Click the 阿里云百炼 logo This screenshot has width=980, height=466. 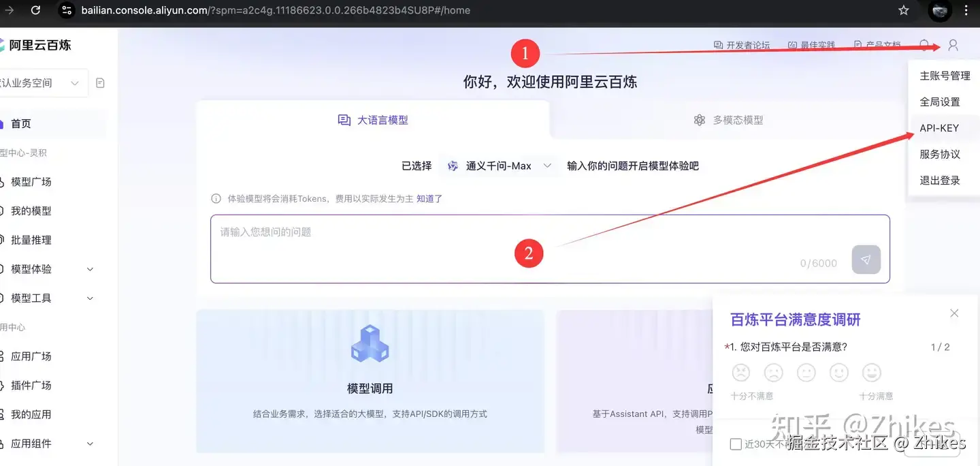pyautogui.click(x=35, y=45)
